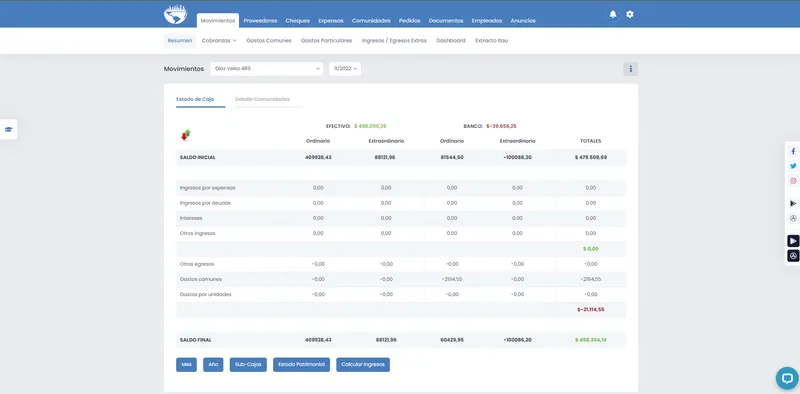800x394 pixels.
Task: Open the 11/2022 period dropdown
Action: [x=345, y=68]
